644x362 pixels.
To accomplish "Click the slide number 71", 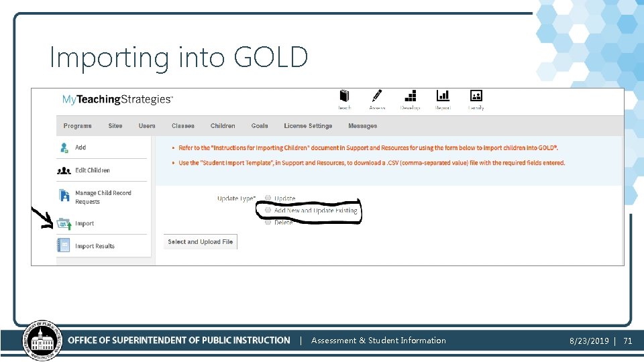I will (628, 341).
